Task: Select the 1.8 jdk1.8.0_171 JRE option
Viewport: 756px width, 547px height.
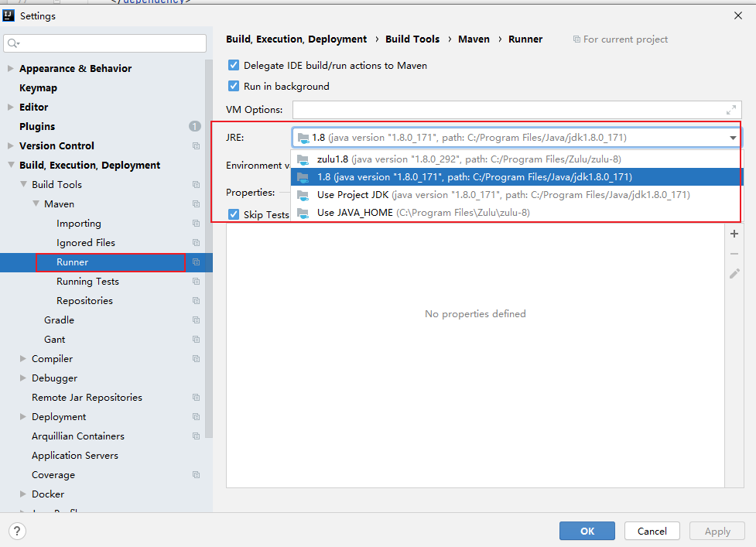Action: click(x=515, y=177)
